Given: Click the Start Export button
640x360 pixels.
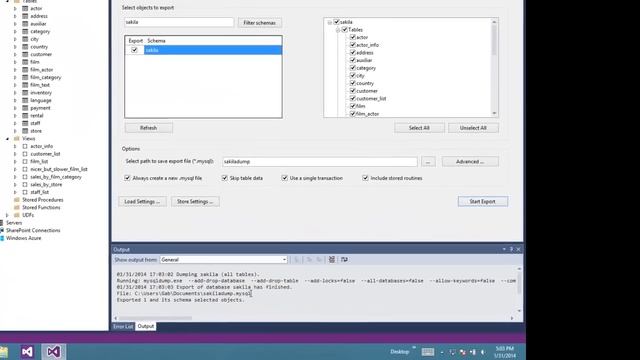Looking at the screenshot, I should tap(482, 201).
